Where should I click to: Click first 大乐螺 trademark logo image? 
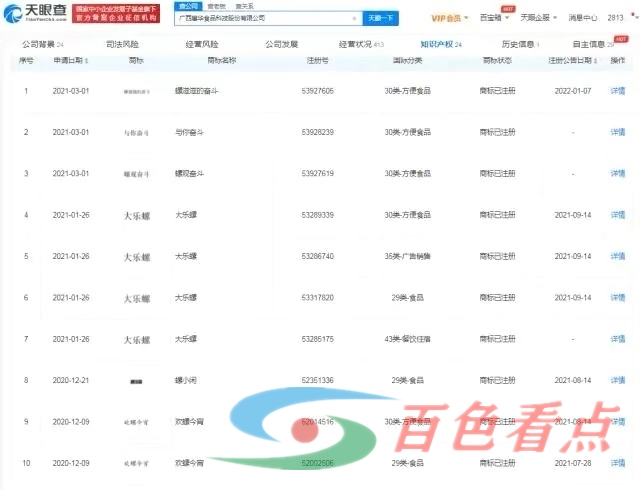click(x=136, y=215)
